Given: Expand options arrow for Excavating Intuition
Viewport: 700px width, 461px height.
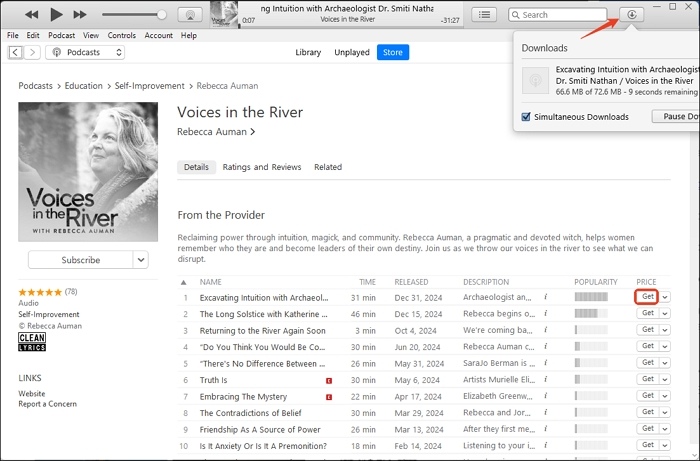Looking at the screenshot, I should tap(665, 297).
